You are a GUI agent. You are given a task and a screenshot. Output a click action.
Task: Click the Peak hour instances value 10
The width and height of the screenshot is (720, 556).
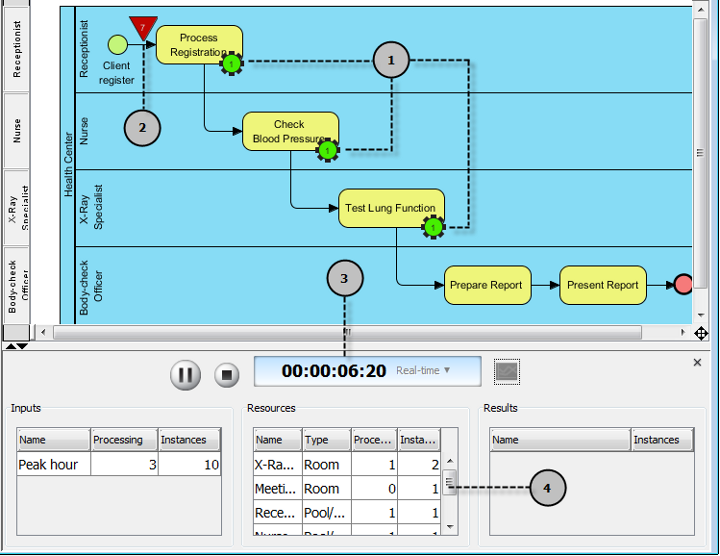(190, 464)
